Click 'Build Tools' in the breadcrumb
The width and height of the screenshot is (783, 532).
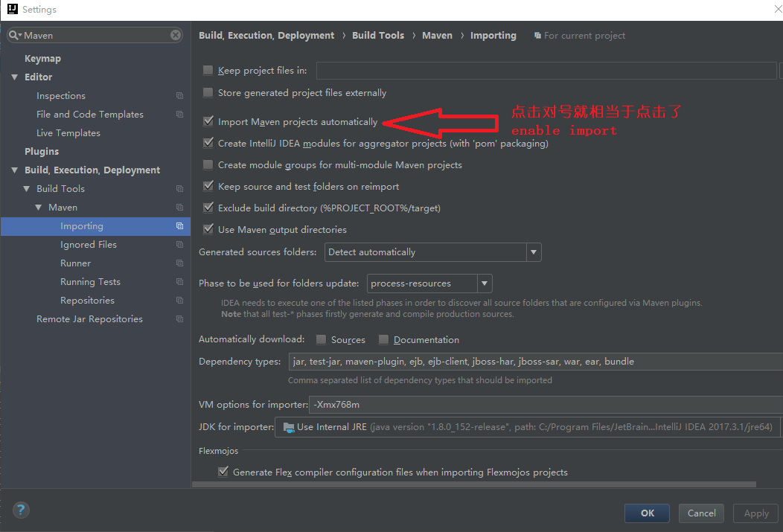click(378, 35)
